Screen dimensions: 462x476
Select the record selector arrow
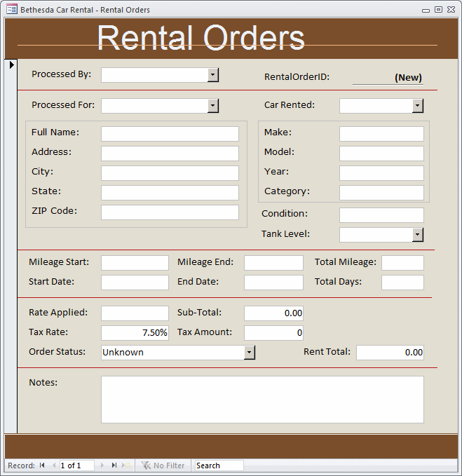tap(11, 64)
